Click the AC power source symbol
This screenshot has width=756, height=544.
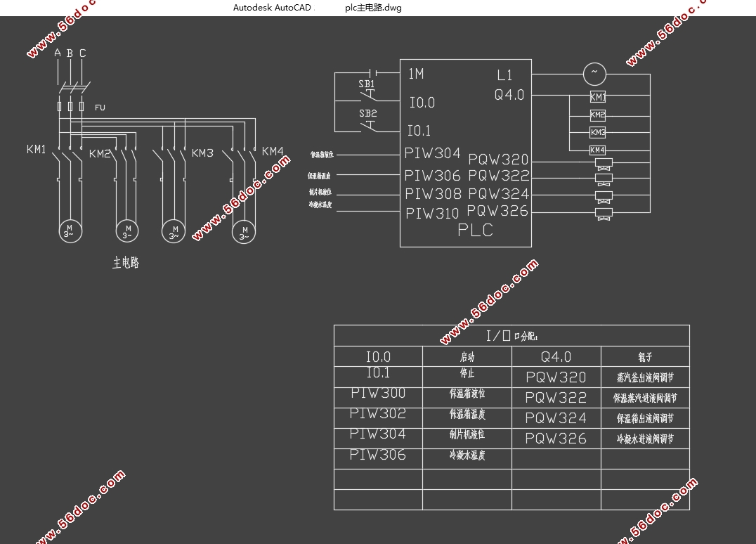tap(594, 74)
